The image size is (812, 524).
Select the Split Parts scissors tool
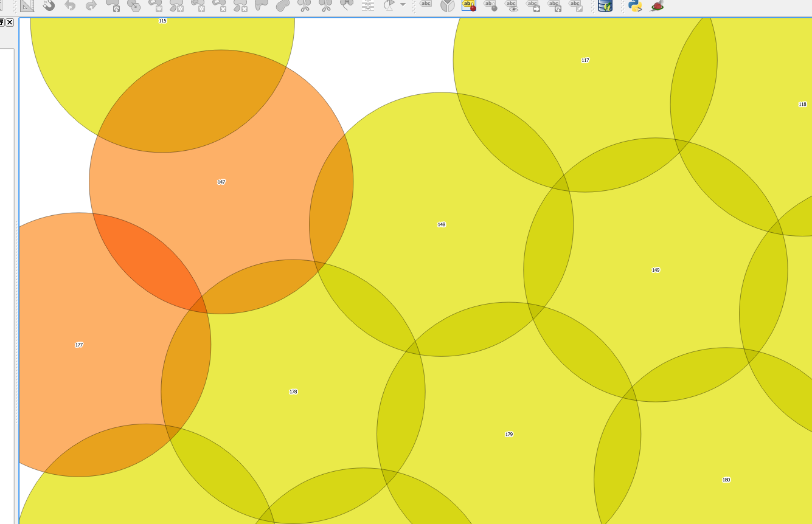(326, 5)
